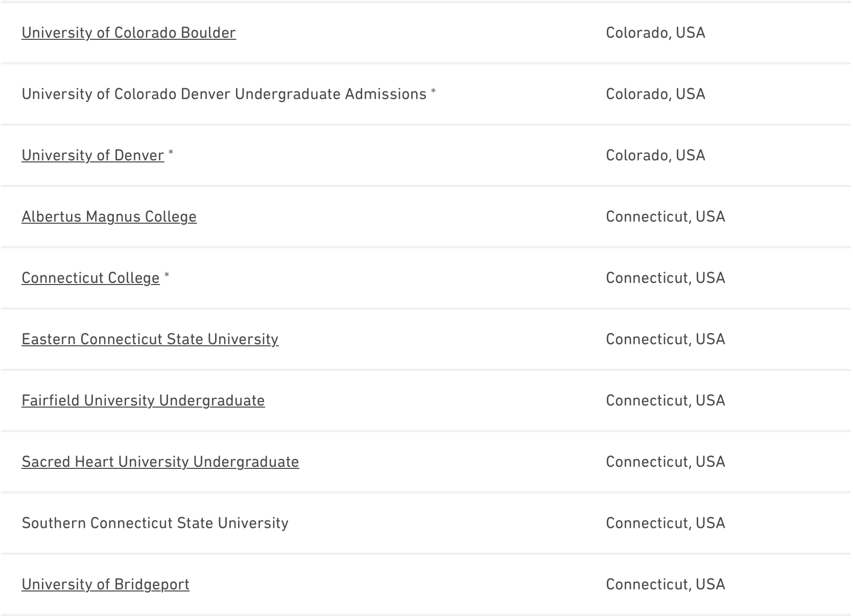853x616 pixels.
Task: Click the Albertus Magnus College link
Action: click(109, 217)
